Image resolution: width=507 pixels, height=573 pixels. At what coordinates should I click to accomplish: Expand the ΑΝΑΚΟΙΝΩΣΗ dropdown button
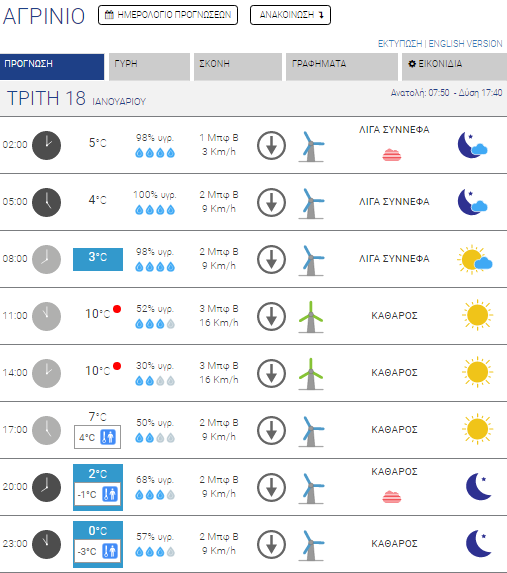290,15
